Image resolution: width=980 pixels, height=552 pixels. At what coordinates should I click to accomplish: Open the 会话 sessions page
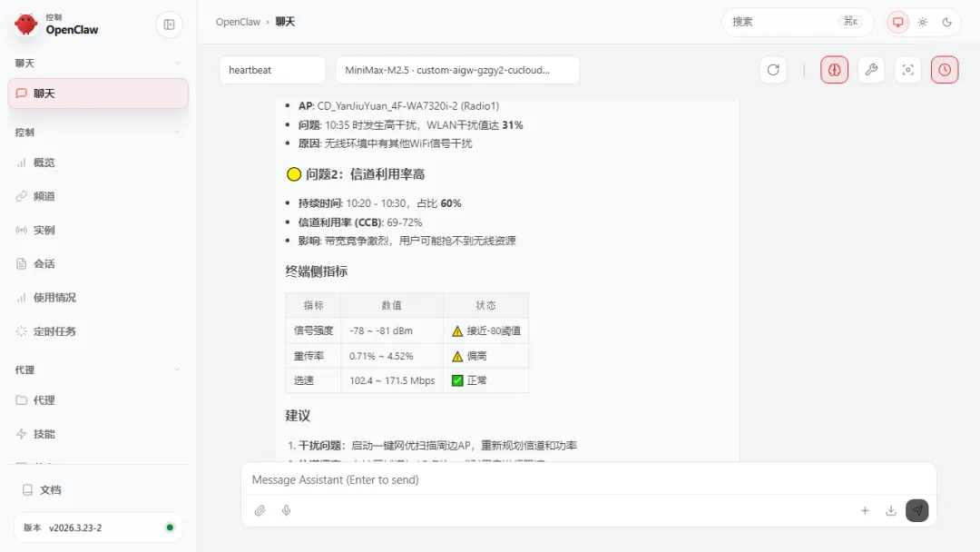click(x=98, y=264)
